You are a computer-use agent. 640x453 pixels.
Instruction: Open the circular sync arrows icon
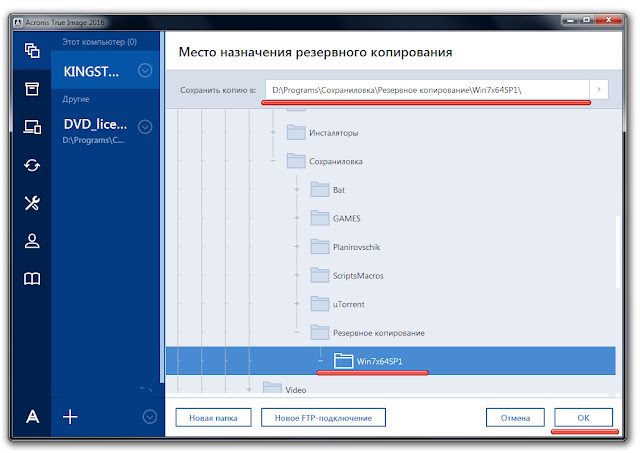(x=32, y=165)
